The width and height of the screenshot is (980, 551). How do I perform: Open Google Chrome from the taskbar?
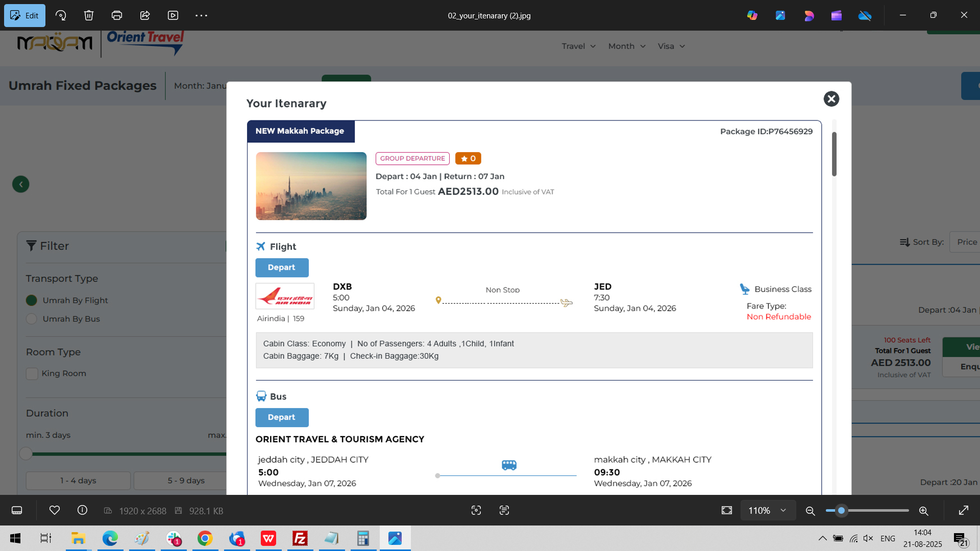pyautogui.click(x=205, y=538)
